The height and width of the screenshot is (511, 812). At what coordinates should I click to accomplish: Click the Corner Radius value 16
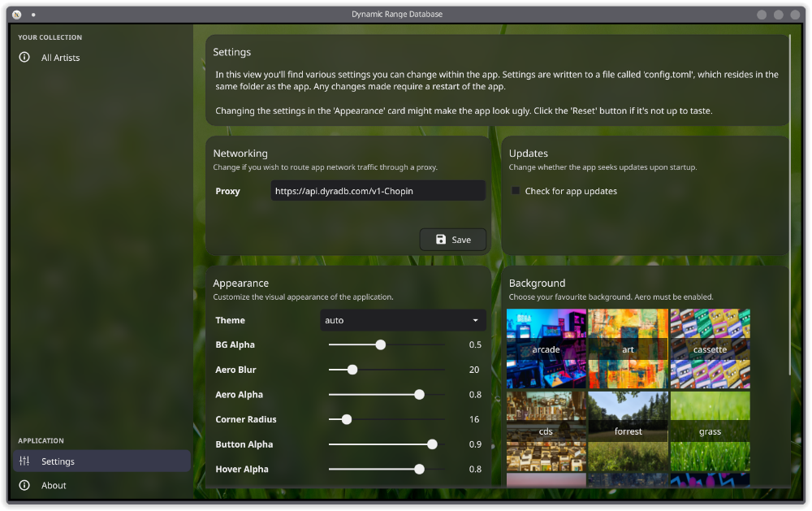(x=474, y=419)
